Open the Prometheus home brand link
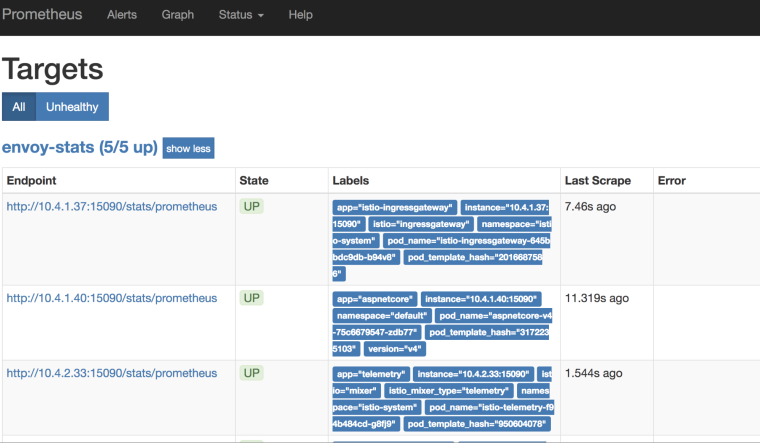This screenshot has height=443, width=760. pyautogui.click(x=42, y=15)
